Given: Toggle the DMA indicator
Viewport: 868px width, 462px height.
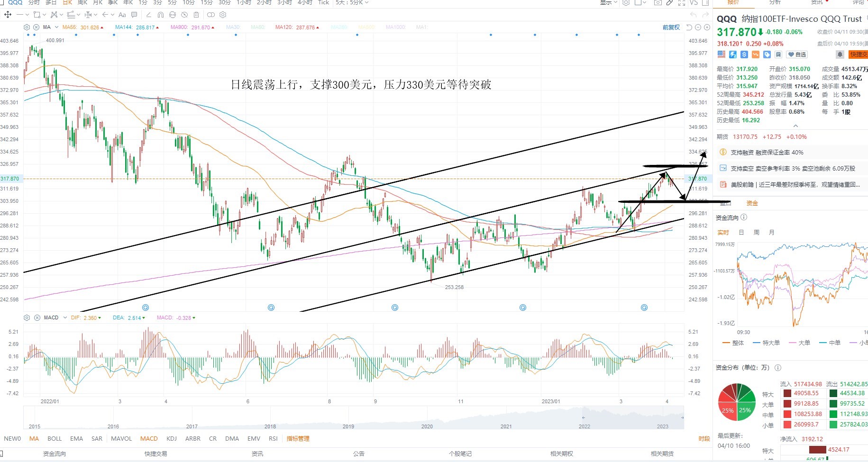Looking at the screenshot, I should point(232,438).
